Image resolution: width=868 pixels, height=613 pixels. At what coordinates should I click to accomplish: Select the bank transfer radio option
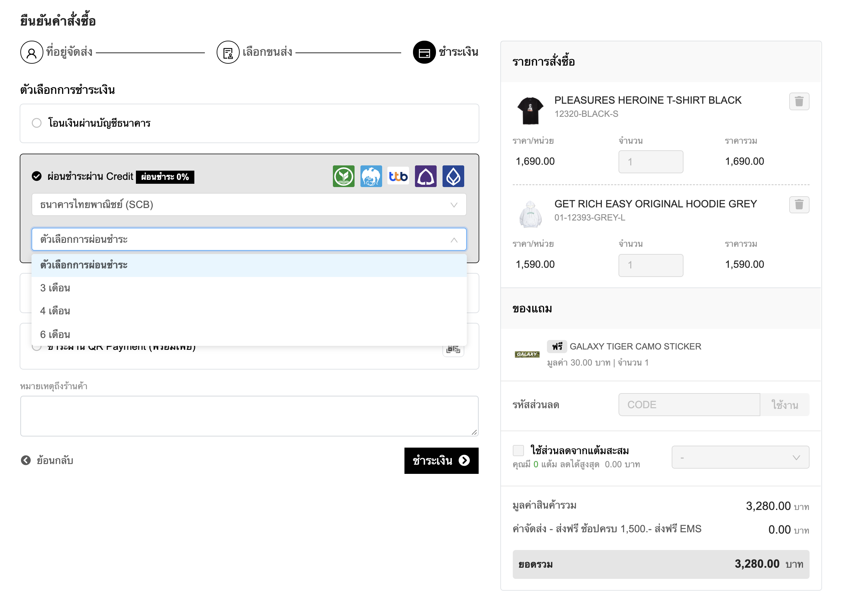[x=37, y=123]
